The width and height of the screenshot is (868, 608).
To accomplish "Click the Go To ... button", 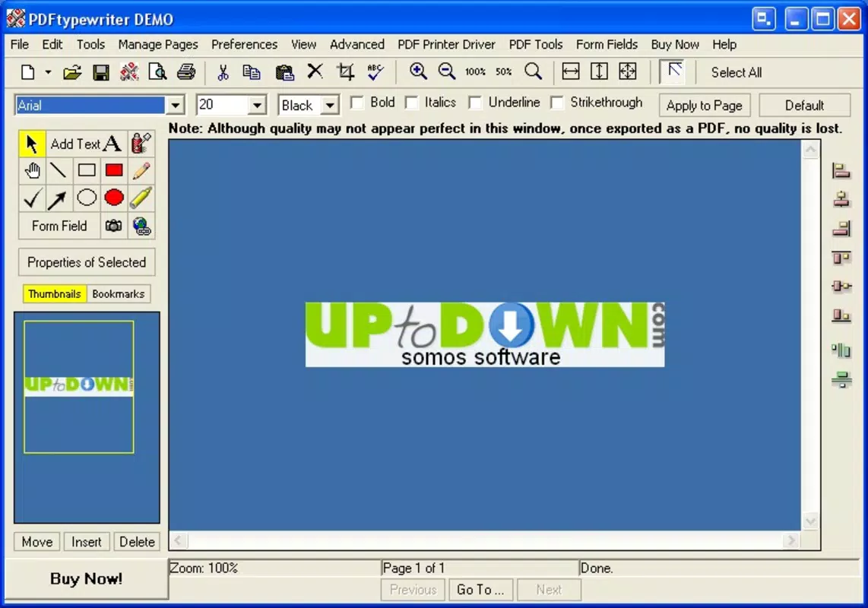I will [480, 590].
